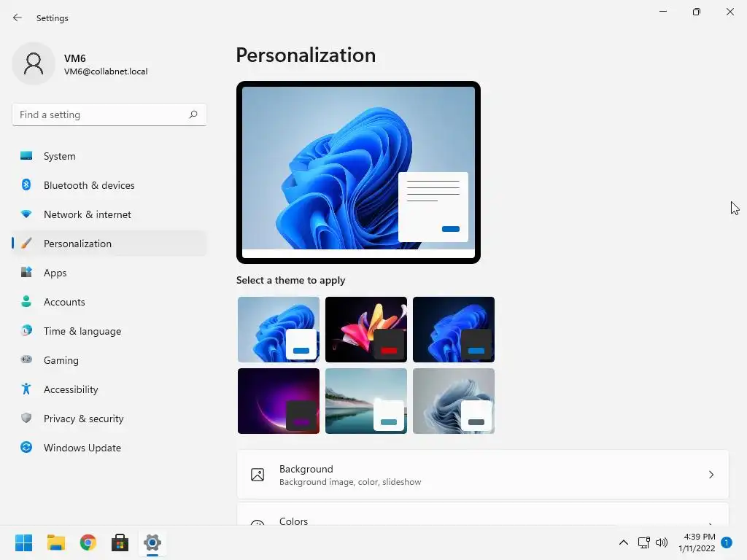Screen dimensions: 747x560
Task: Click the VM6 user avatar icon
Action: [x=34, y=63]
